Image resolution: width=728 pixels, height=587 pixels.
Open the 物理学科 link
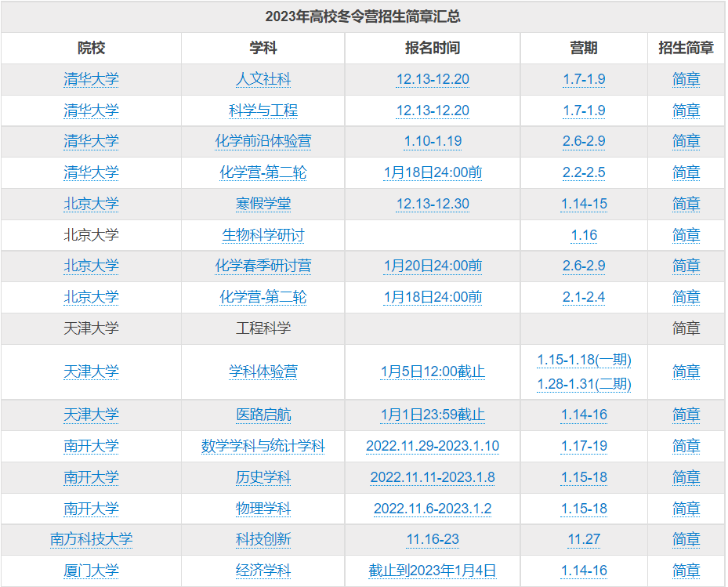tap(263, 509)
